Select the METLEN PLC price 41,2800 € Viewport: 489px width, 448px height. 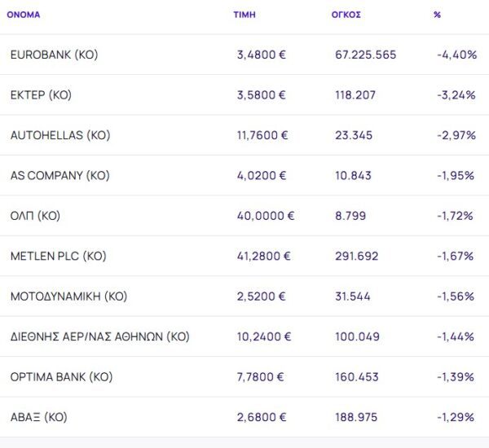(264, 256)
